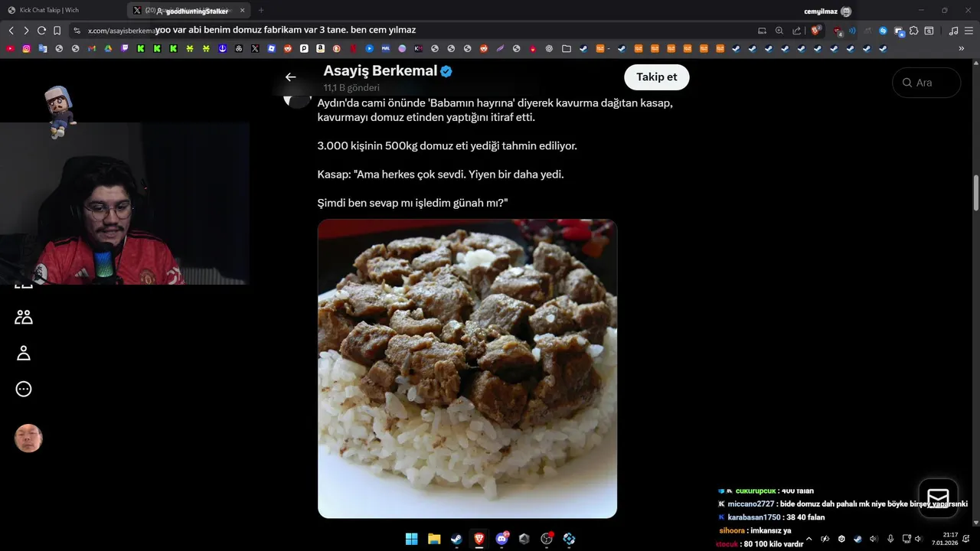This screenshot has height=551, width=980.
Task: Follow Asayiş Berkemal with Takip et
Action: (657, 77)
